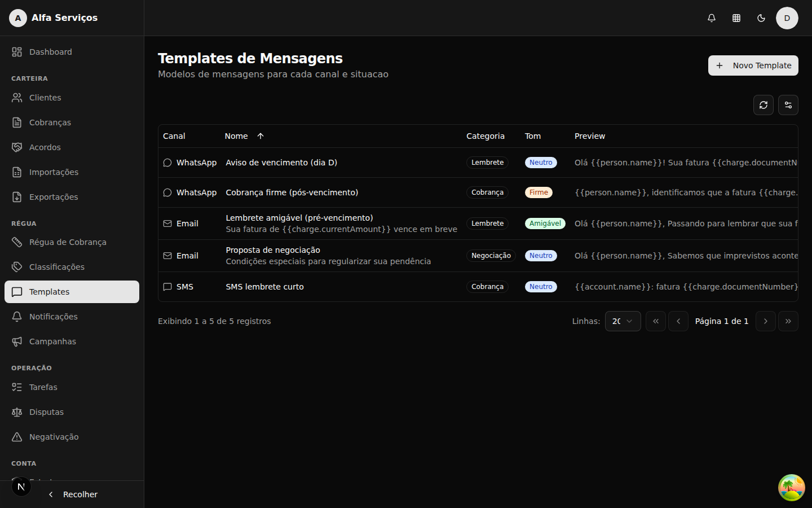Go to last page of table

click(788, 321)
